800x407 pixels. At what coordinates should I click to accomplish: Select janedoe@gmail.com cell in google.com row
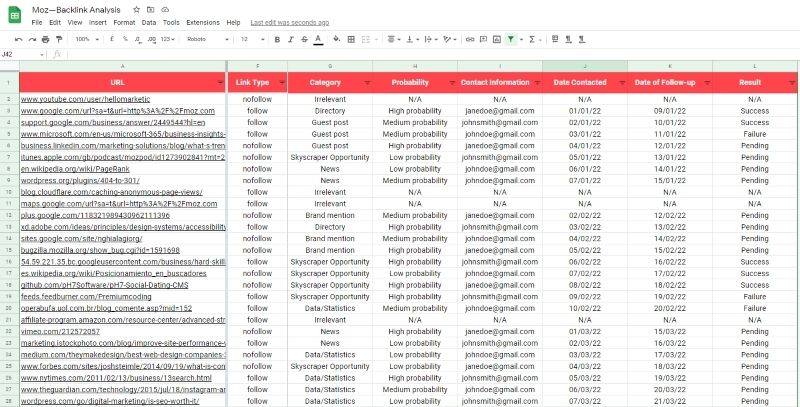coord(499,111)
